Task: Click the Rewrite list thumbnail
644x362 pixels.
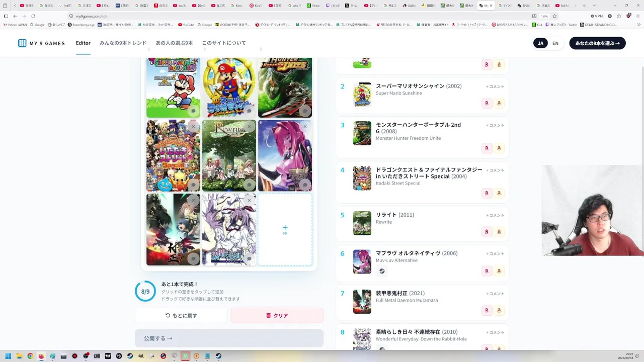Action: tap(362, 223)
